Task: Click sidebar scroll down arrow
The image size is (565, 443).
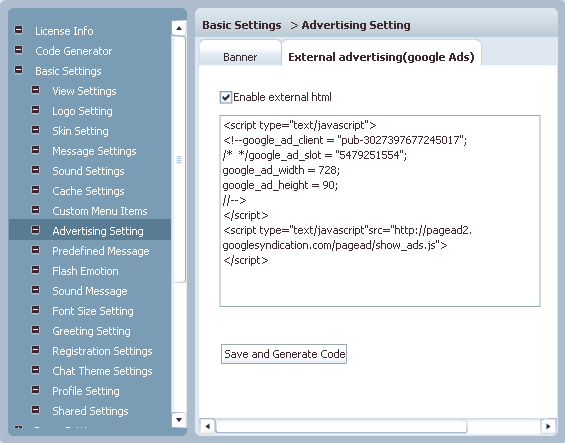Action: click(x=179, y=420)
